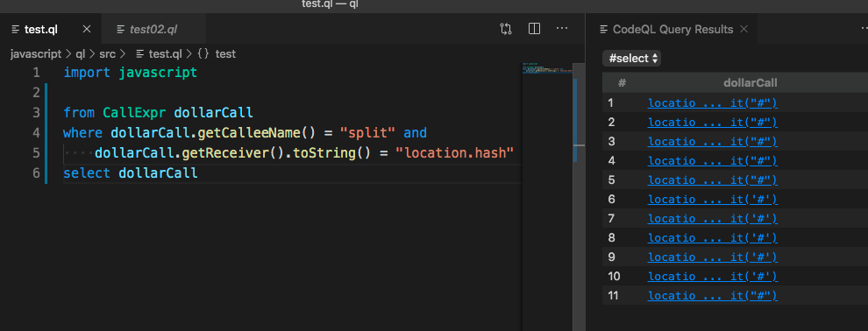Click the code minimap preview
The image size is (868, 331).
click(x=547, y=70)
